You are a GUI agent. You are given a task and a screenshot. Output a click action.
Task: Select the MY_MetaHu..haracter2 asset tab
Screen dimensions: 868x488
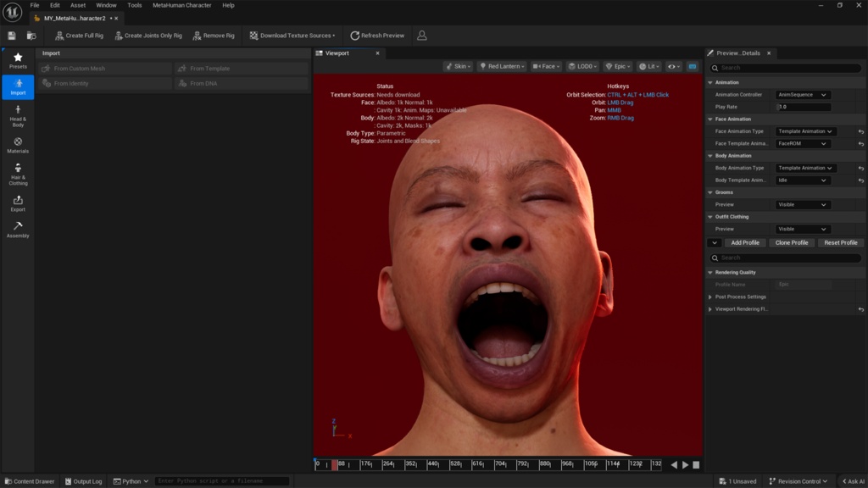tap(75, 19)
